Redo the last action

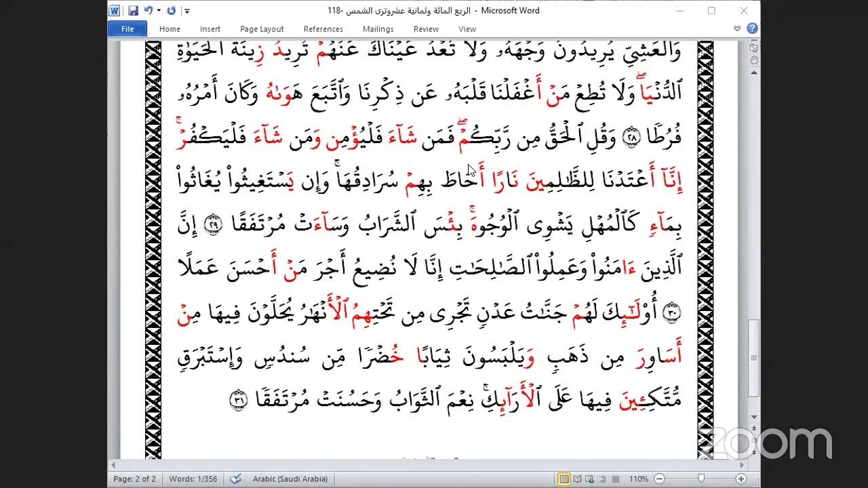[172, 11]
